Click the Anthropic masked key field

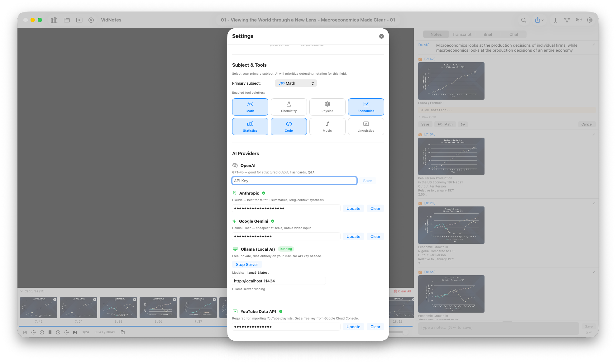pos(286,208)
